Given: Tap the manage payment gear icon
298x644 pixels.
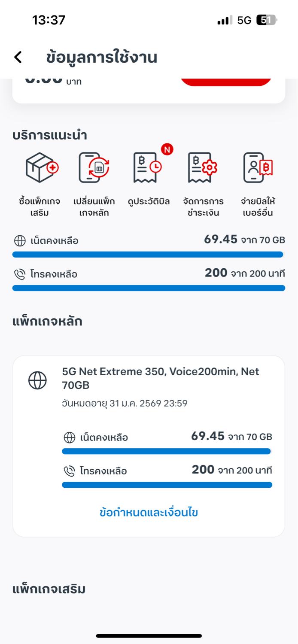Looking at the screenshot, I should click(202, 167).
